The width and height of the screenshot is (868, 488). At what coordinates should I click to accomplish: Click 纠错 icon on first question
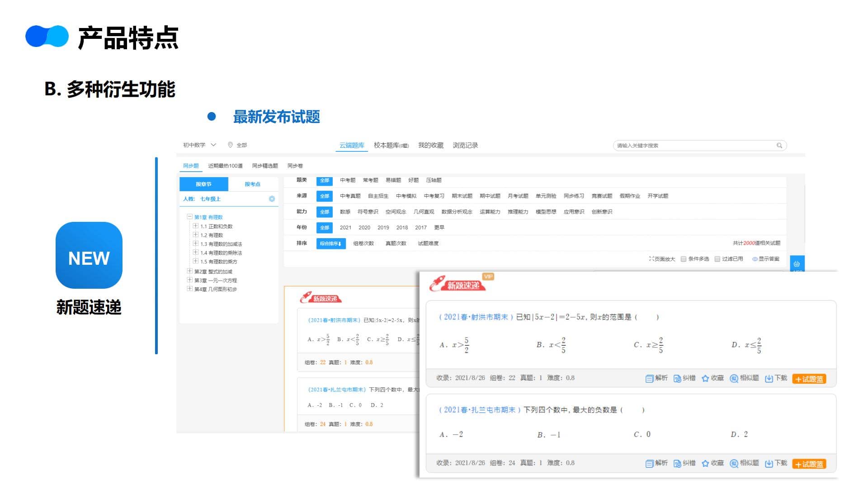tap(677, 379)
